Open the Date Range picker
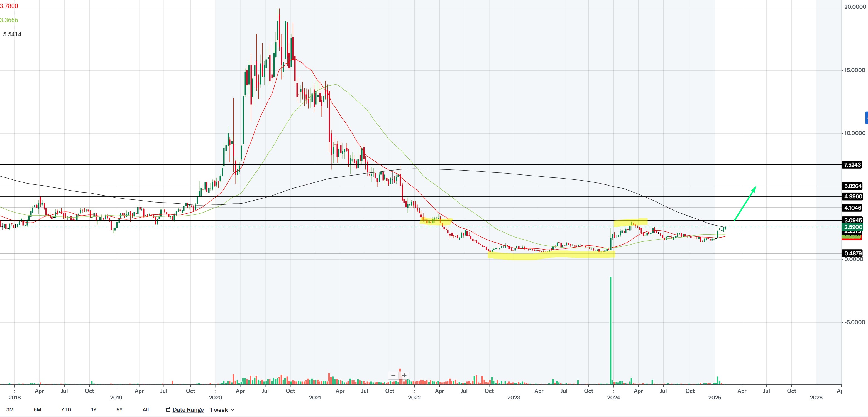This screenshot has width=868, height=417. (188, 409)
